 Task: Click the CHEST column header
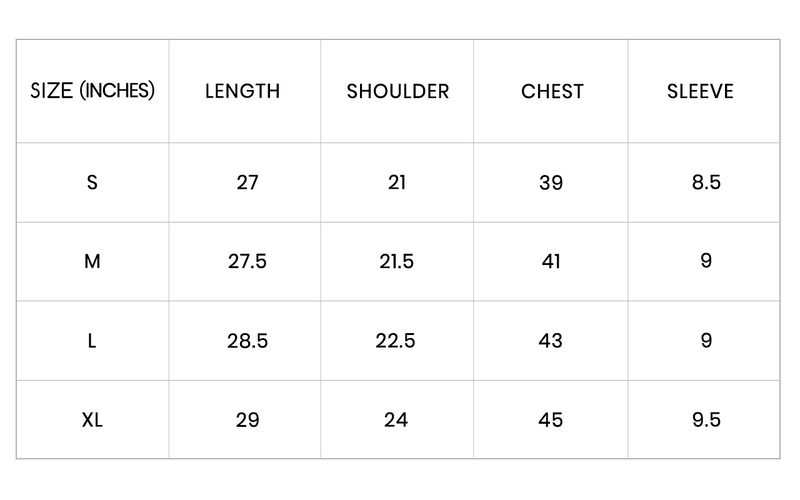[x=552, y=91]
